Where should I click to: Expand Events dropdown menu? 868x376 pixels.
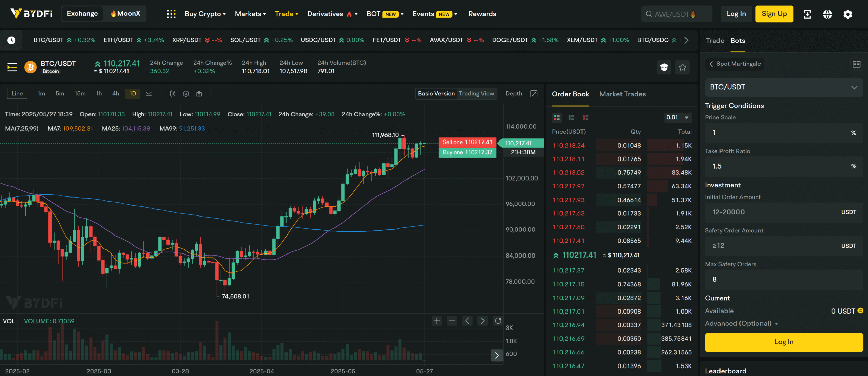click(435, 14)
